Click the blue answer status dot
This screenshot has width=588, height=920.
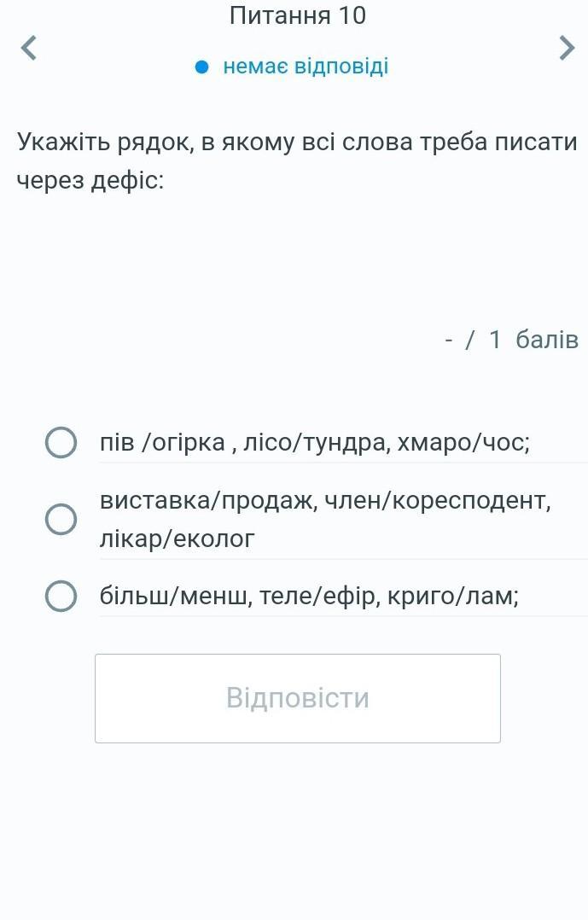[202, 67]
